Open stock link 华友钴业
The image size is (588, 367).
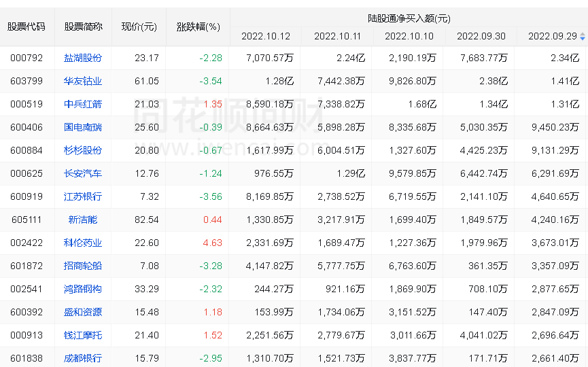83,81
